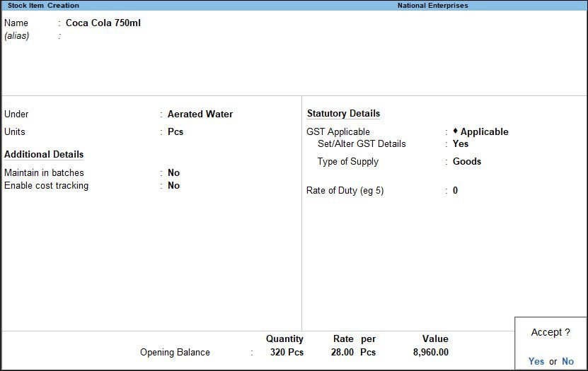Open the GST Applicable selection

[x=484, y=131]
